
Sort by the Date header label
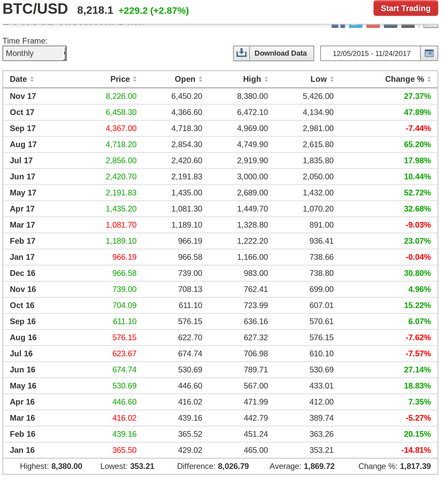click(x=18, y=79)
